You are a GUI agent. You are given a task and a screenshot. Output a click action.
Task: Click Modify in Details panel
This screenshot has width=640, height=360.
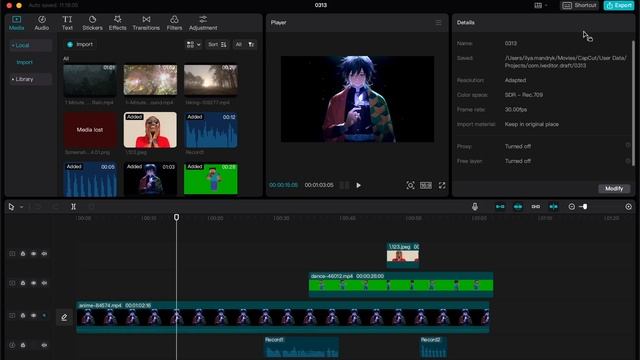click(614, 189)
